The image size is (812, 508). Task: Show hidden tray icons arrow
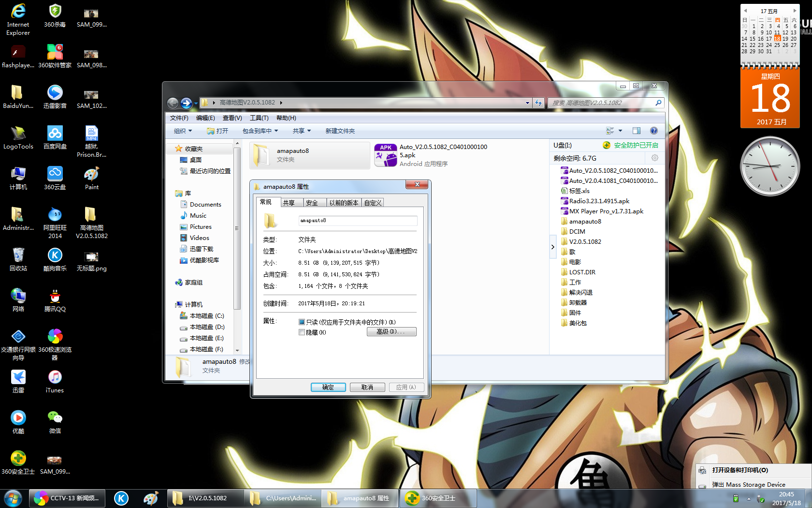pyautogui.click(x=749, y=499)
